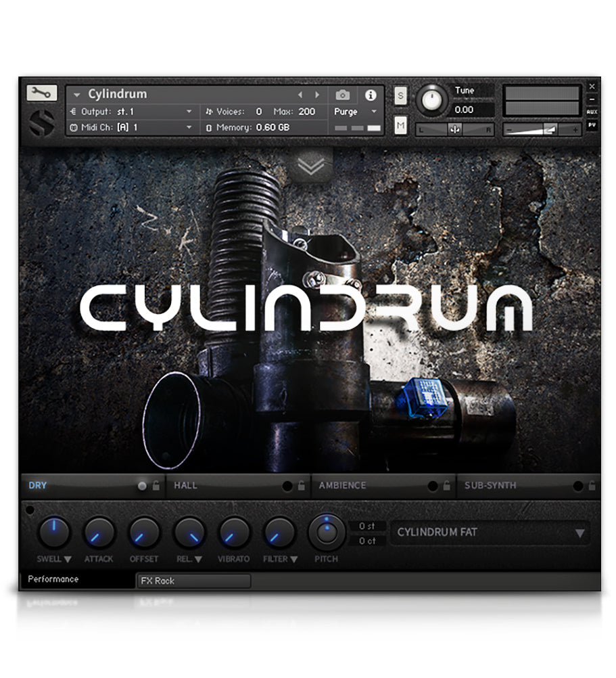The image size is (616, 678).
Task: Click the previous-instrument arrow in the header
Action: (301, 94)
